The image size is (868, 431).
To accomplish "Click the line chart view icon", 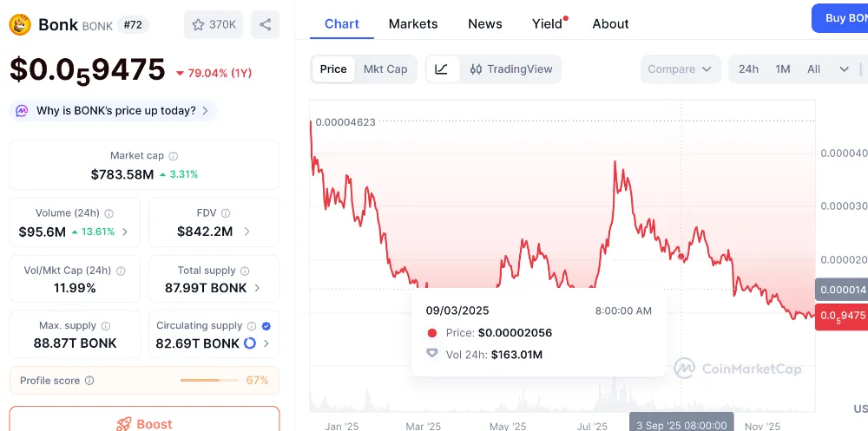I will (x=442, y=69).
